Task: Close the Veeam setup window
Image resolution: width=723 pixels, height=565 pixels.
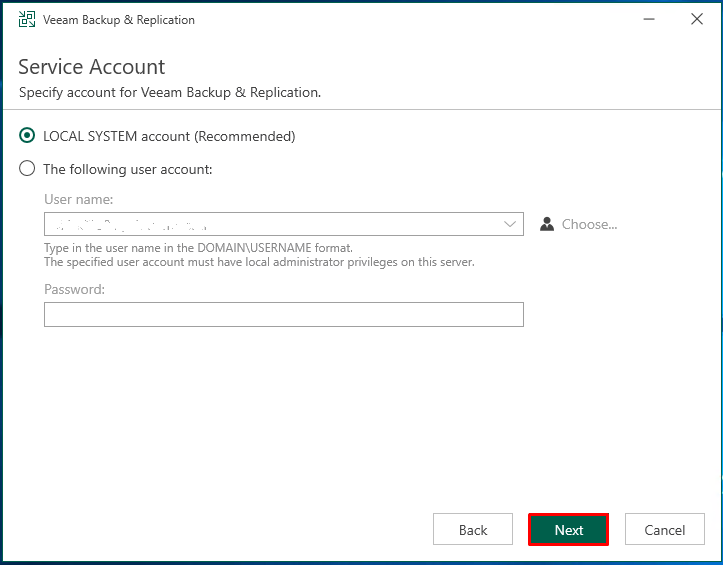Action: (697, 19)
